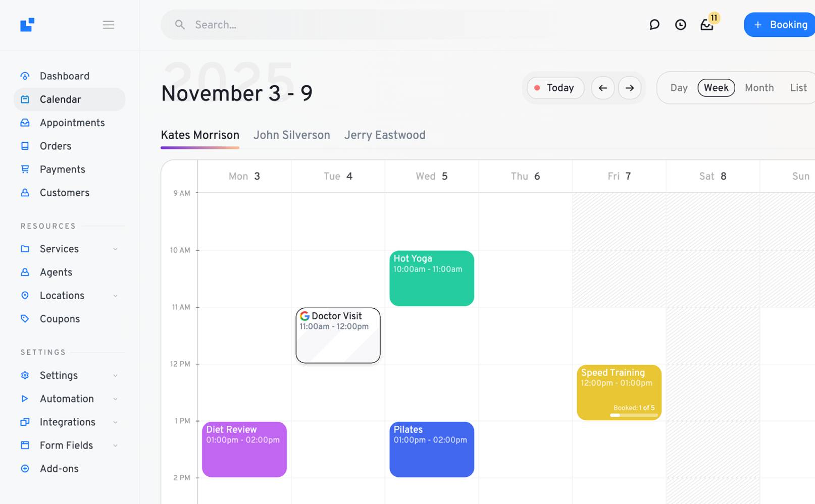Click the Speed Training booked capacity bar
This screenshot has height=504, width=815.
point(634,415)
